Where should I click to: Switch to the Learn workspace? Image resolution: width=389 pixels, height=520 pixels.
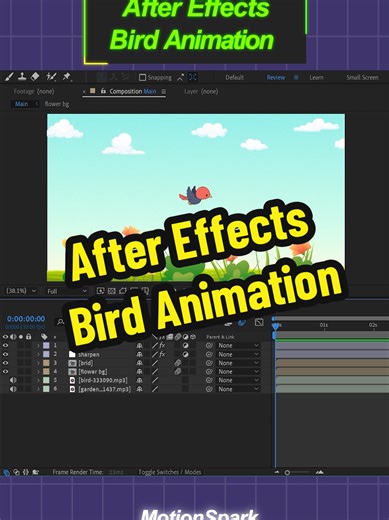(x=316, y=77)
